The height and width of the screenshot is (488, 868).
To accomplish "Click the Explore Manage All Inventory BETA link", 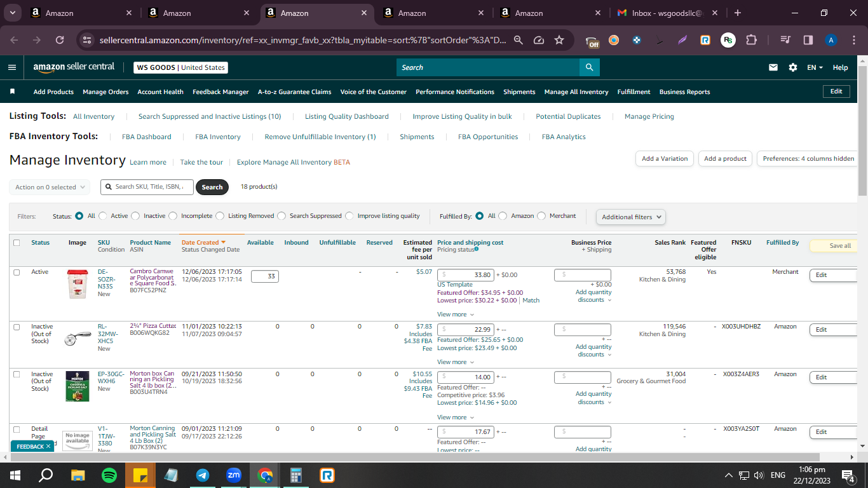I will click(294, 162).
